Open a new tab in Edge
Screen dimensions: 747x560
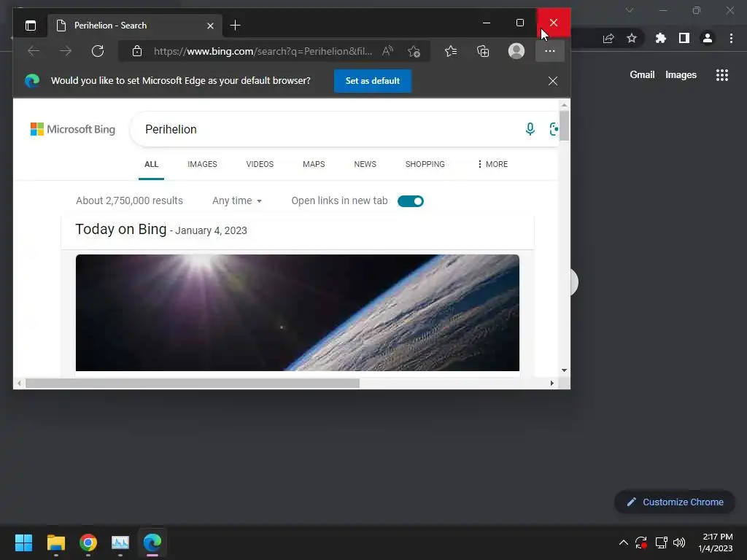(235, 26)
